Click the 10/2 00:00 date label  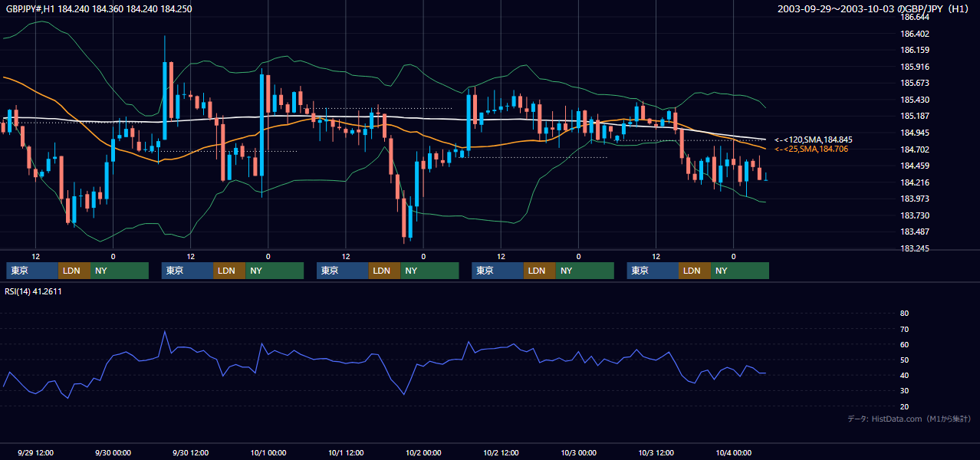coord(423,452)
